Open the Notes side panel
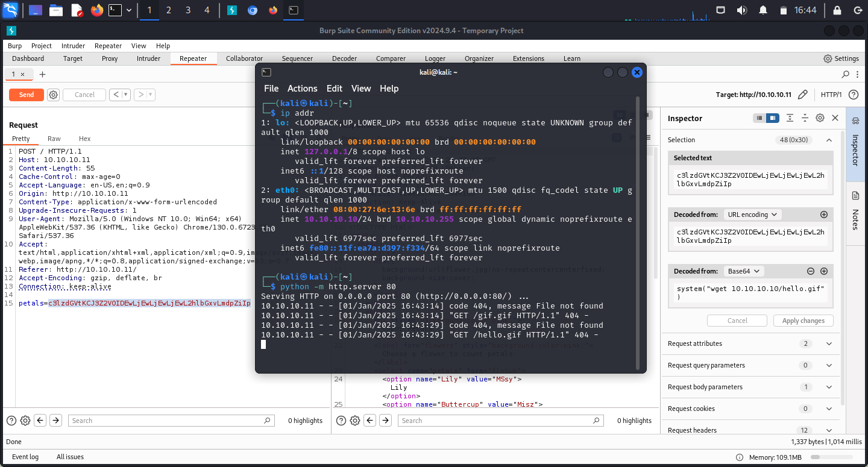The width and height of the screenshot is (868, 467). point(855,211)
